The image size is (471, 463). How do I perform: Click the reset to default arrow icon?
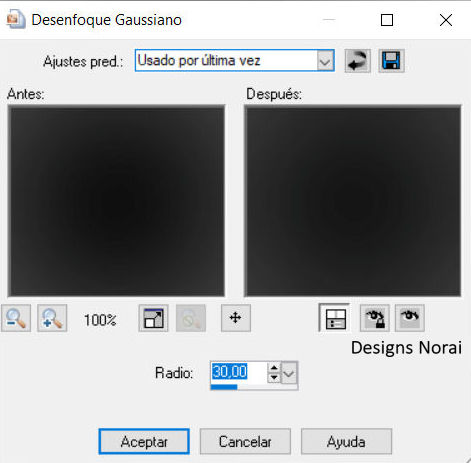click(x=357, y=61)
